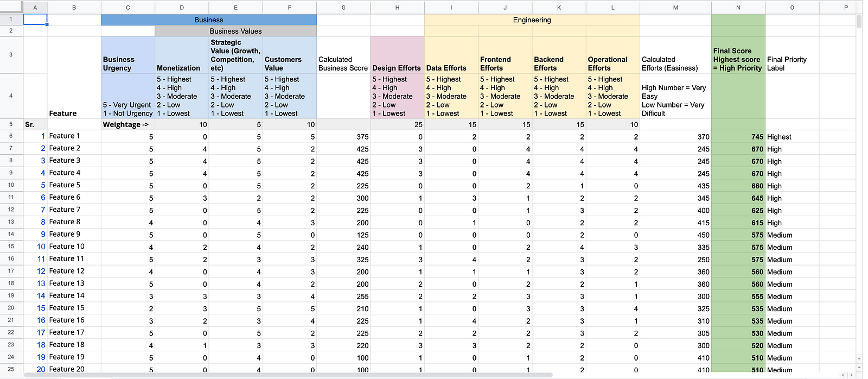The height and width of the screenshot is (379, 868).
Task: Click calculated efforts 310 for Feature 16
Action: pos(675,321)
